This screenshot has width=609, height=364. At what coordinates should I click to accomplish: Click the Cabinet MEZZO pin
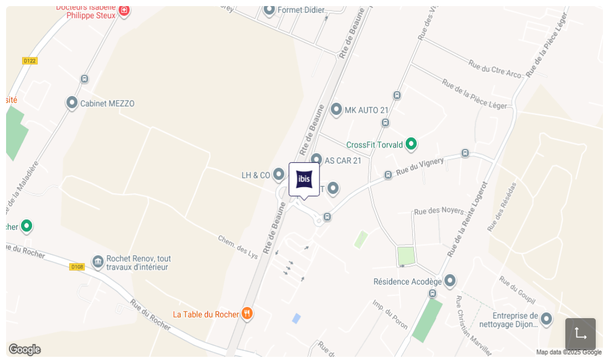tap(72, 103)
